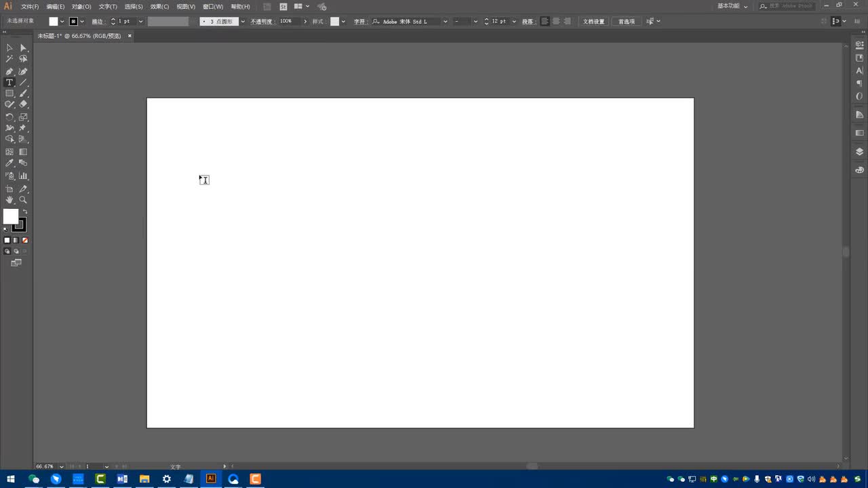Click the 文档设置 button
Image resolution: width=868 pixels, height=488 pixels.
click(593, 22)
